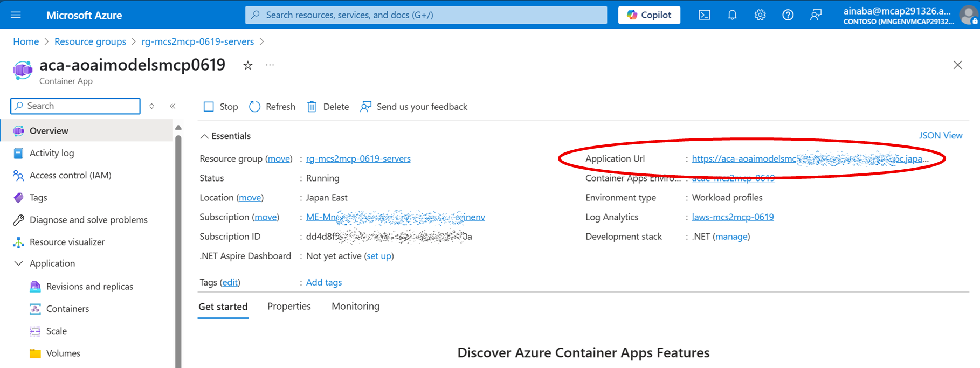Click Send us your feedback

coord(414,107)
